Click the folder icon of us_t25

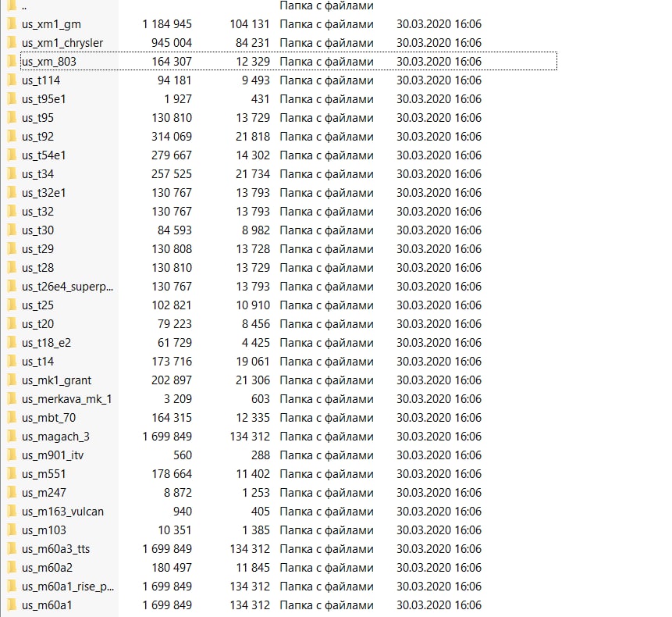pos(12,305)
